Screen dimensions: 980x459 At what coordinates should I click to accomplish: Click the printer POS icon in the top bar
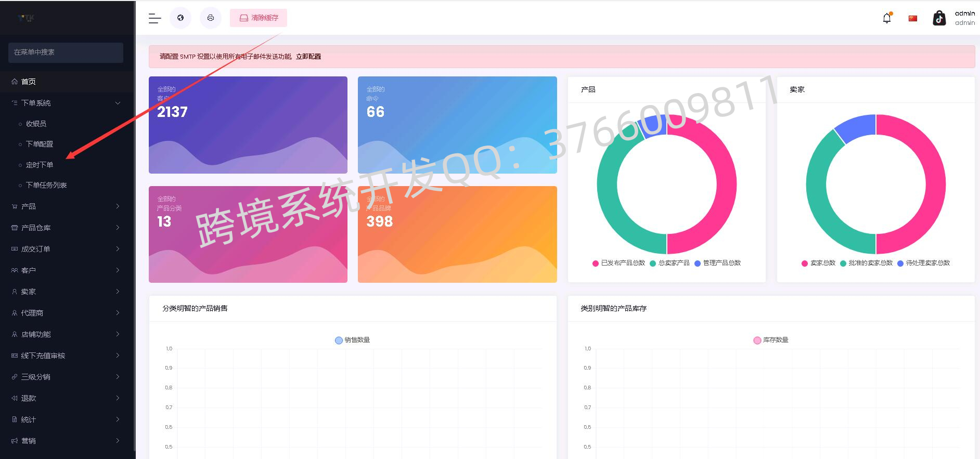pyautogui.click(x=211, y=18)
